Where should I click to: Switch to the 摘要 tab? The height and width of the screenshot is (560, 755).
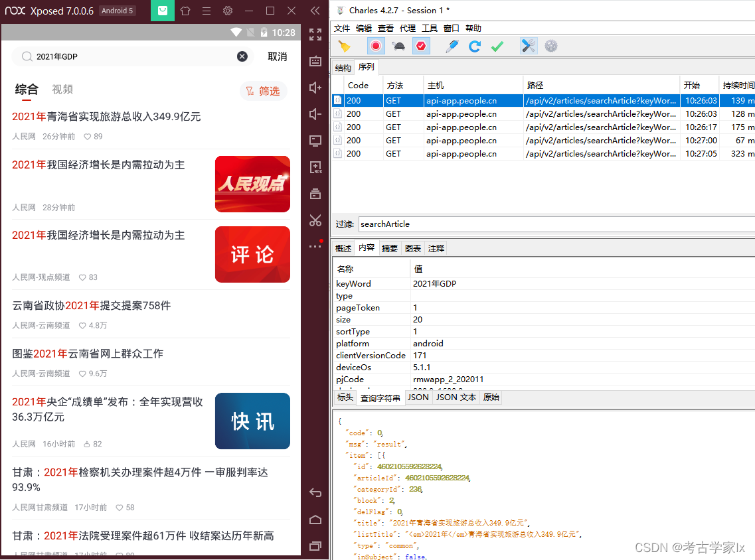[x=390, y=248]
